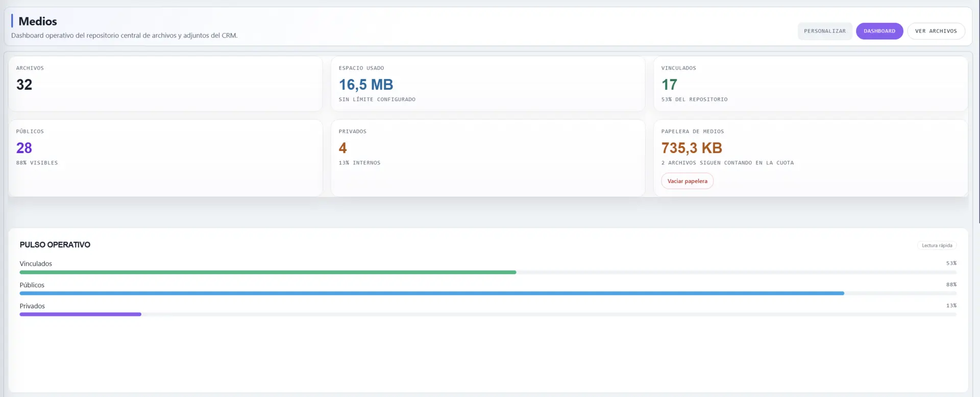Select the Públicos count 28

24,148
